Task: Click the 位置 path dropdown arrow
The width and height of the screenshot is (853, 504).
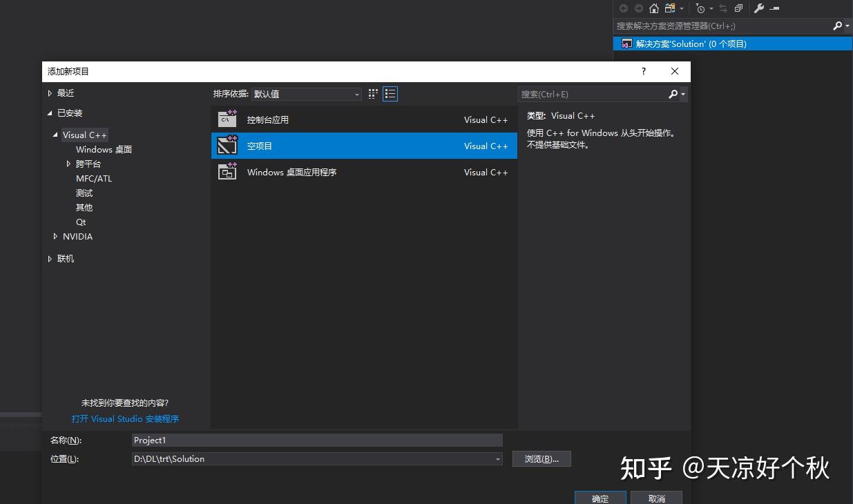Action: point(497,458)
